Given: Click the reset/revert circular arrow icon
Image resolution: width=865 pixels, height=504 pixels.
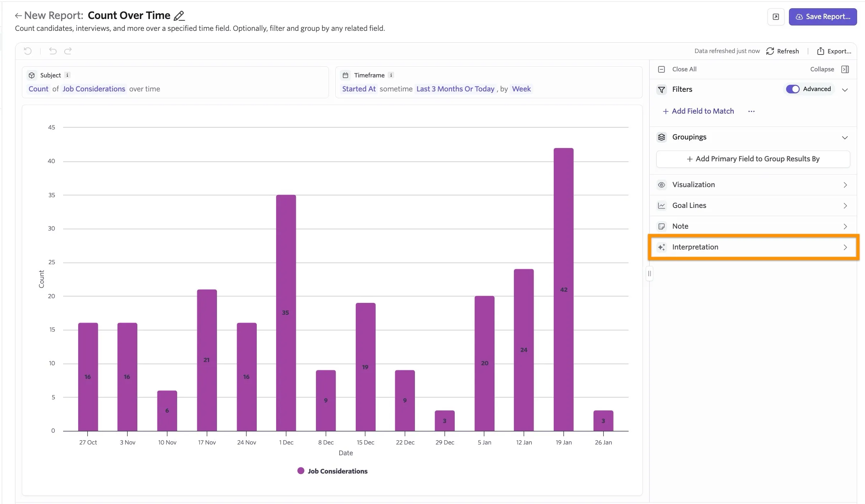Looking at the screenshot, I should 28,51.
